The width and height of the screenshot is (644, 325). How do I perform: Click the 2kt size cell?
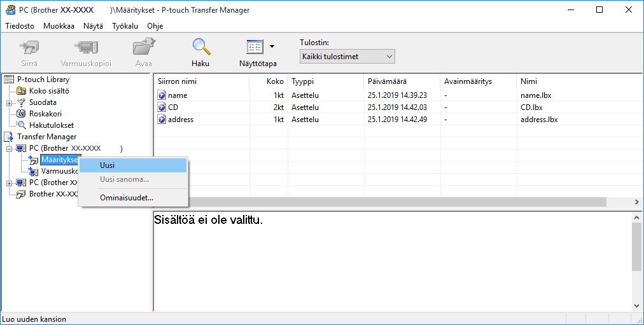(279, 107)
